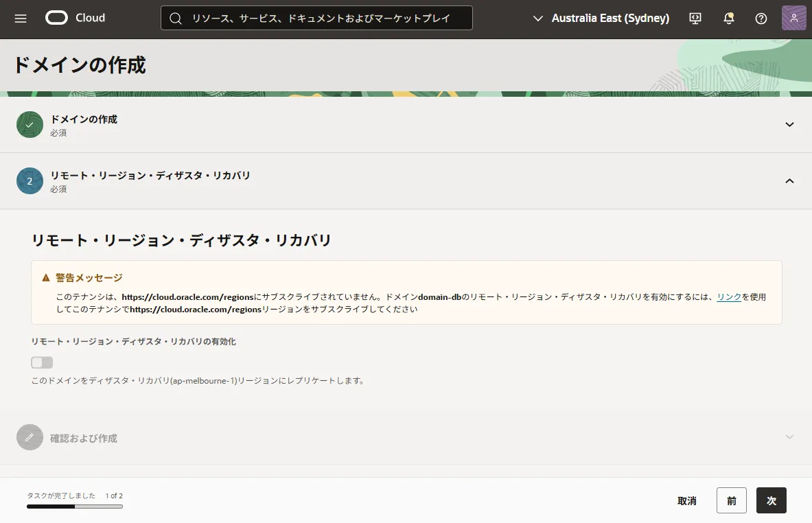Open the Cloud Shell terminal icon
Viewport: 812px width, 523px height.
(695, 19)
